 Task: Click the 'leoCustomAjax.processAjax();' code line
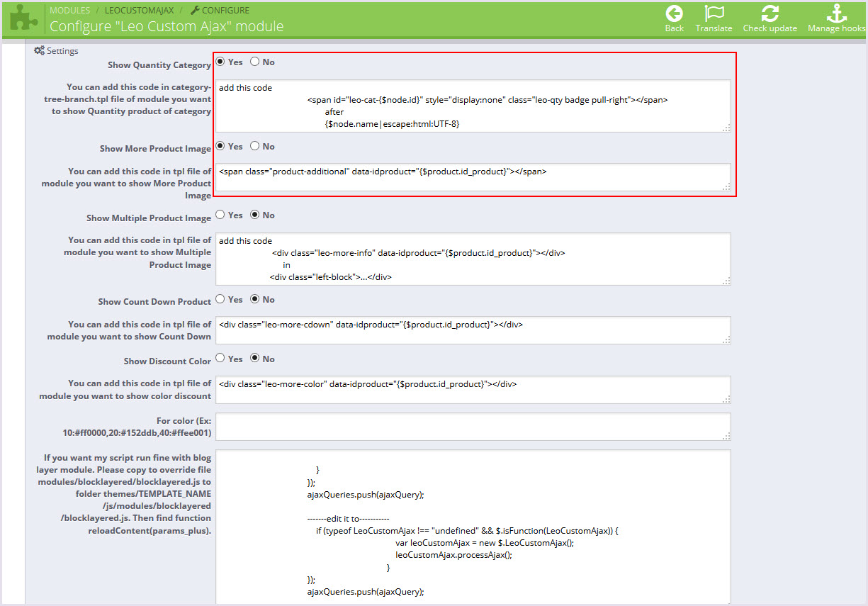pos(453,555)
